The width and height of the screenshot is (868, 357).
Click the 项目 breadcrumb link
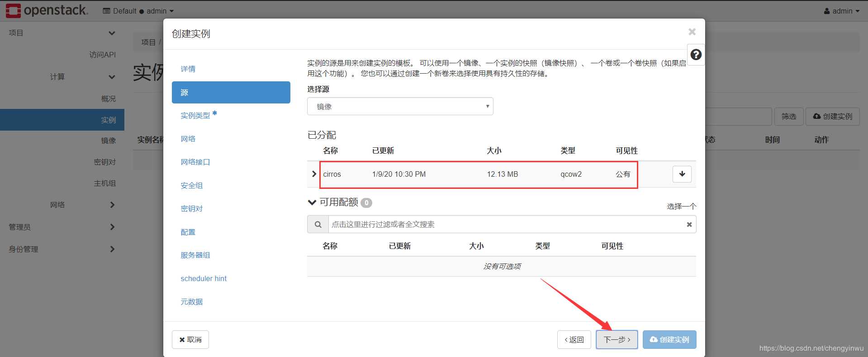148,42
